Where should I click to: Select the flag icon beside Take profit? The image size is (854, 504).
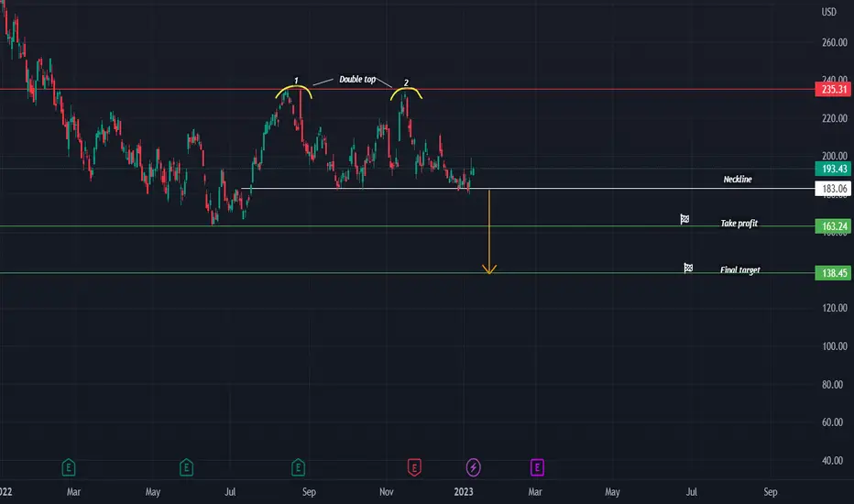pyautogui.click(x=684, y=219)
